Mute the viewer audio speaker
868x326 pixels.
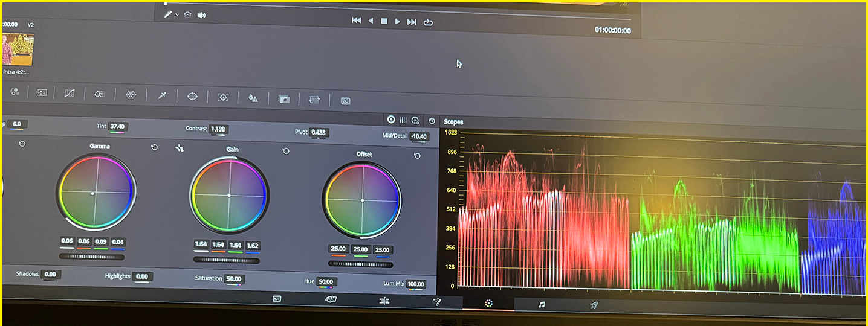(x=201, y=15)
